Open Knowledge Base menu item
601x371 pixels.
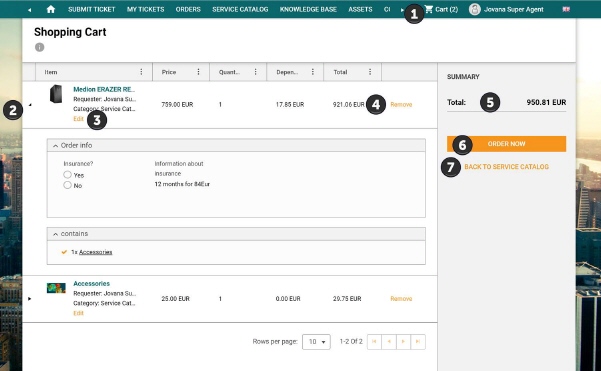point(308,9)
